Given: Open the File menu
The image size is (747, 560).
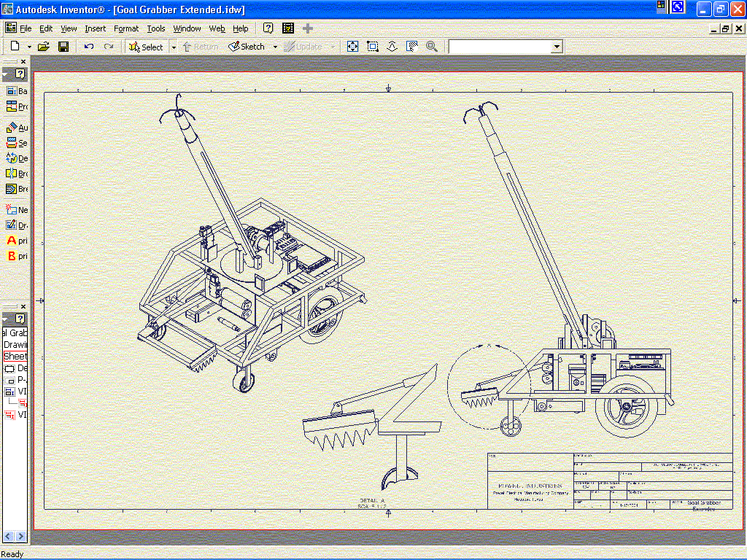Looking at the screenshot, I should tap(26, 28).
